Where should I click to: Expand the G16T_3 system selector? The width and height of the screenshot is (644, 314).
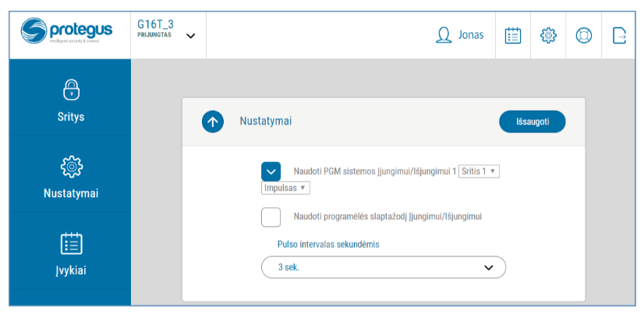(190, 35)
